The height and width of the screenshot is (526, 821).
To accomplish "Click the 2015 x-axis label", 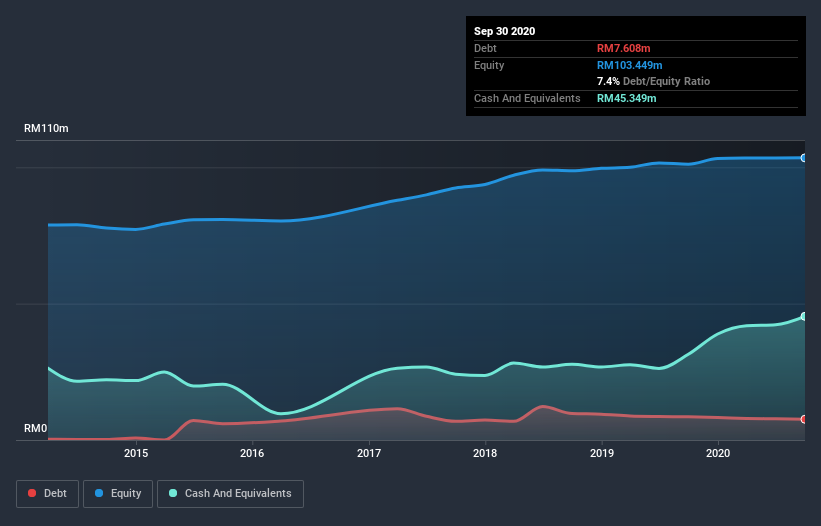I will [x=136, y=453].
